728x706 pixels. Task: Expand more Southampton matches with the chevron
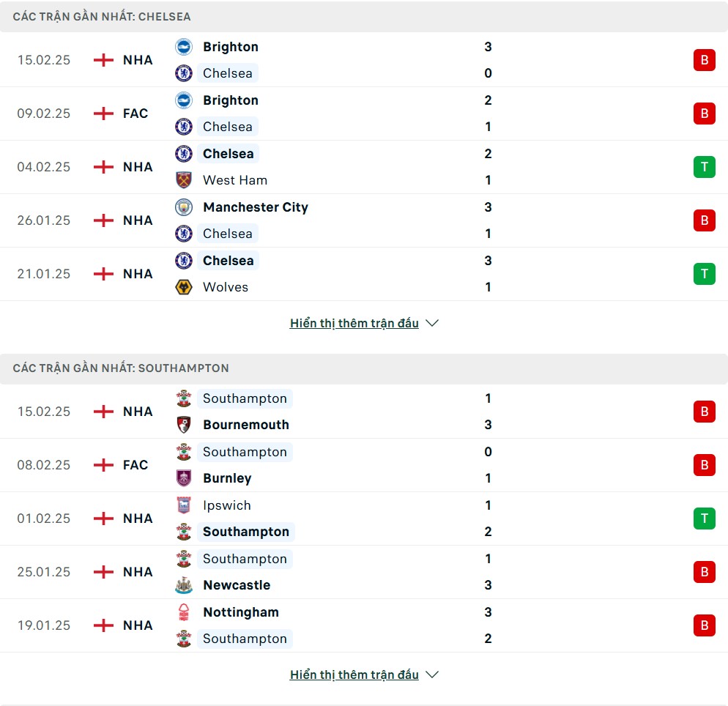432,675
